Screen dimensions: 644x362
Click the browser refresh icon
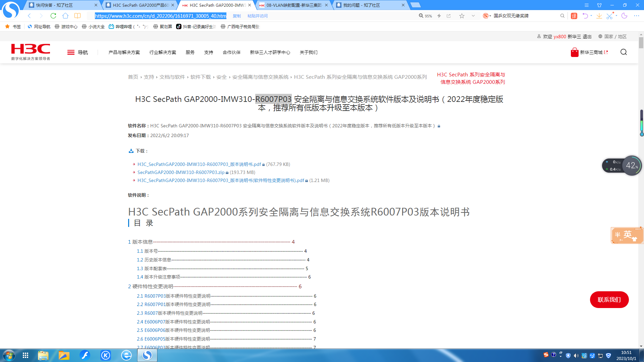point(53,16)
